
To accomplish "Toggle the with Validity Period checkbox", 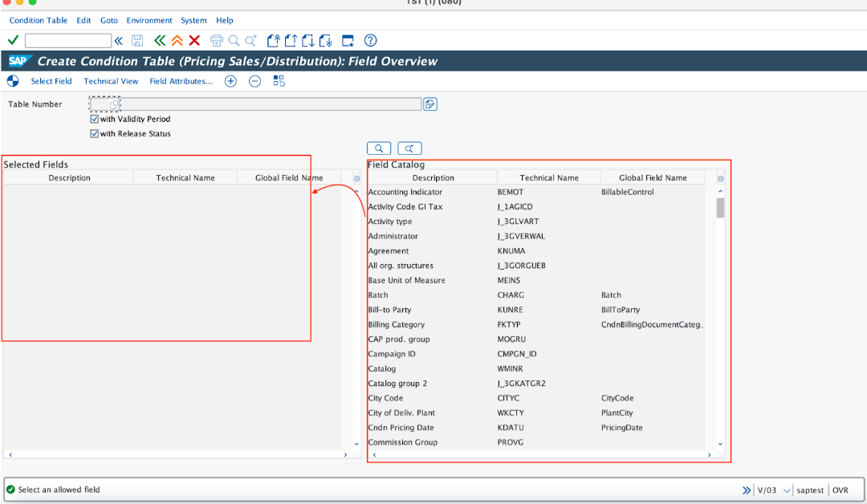I will point(95,119).
